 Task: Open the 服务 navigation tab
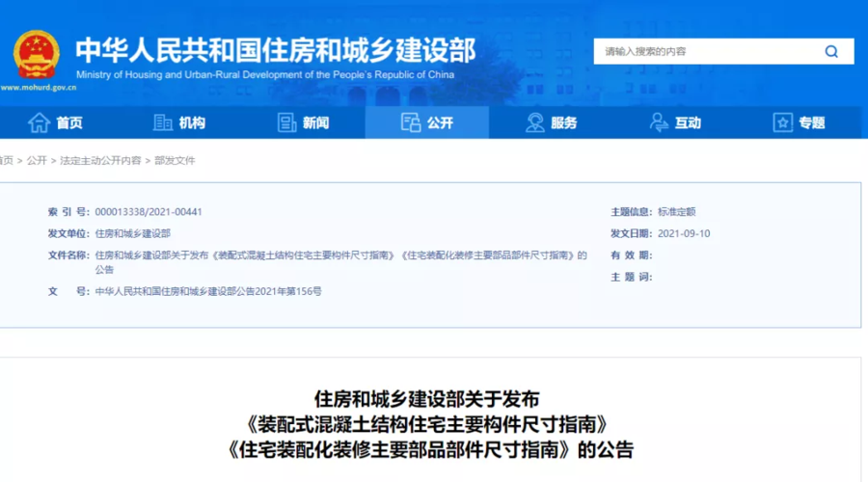[552, 122]
